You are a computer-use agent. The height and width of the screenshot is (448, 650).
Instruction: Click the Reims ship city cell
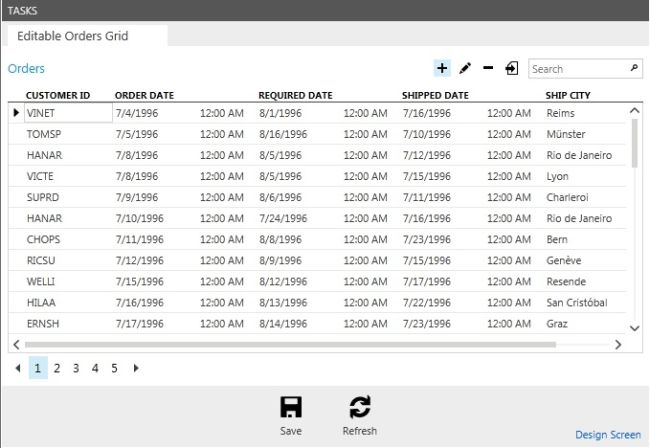pos(560,113)
